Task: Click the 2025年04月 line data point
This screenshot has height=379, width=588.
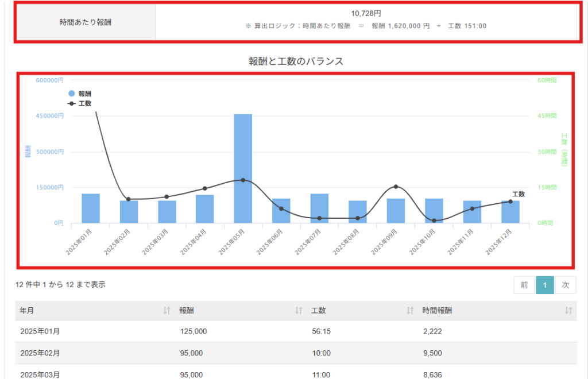Action: click(205, 188)
